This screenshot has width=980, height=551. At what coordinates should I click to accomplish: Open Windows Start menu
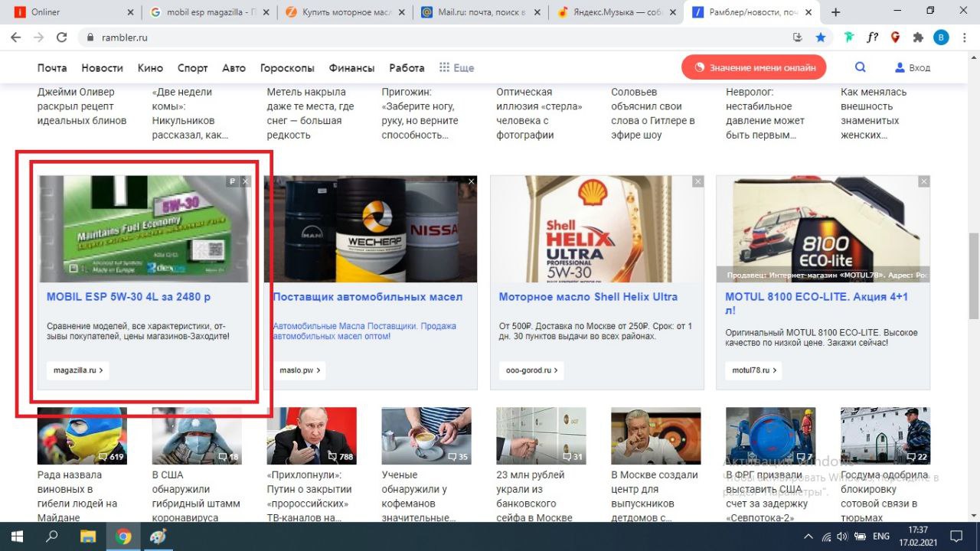[x=17, y=536]
